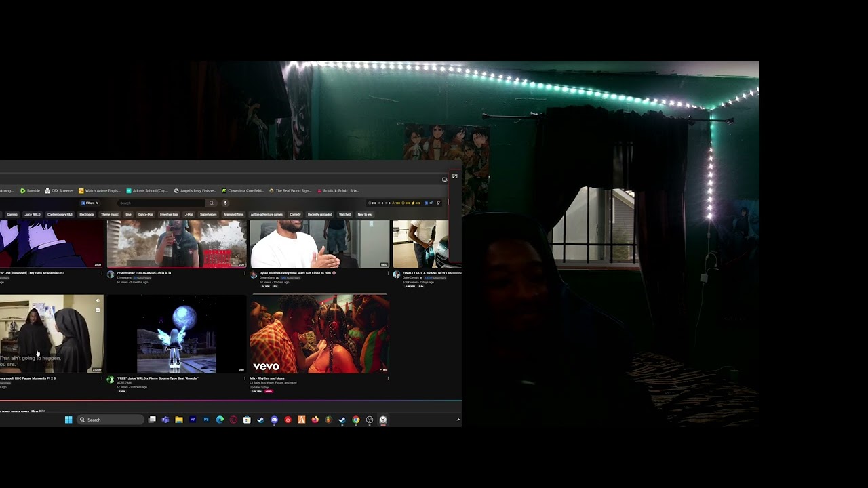Select the New to you chip
The image size is (868, 488).
(365, 214)
